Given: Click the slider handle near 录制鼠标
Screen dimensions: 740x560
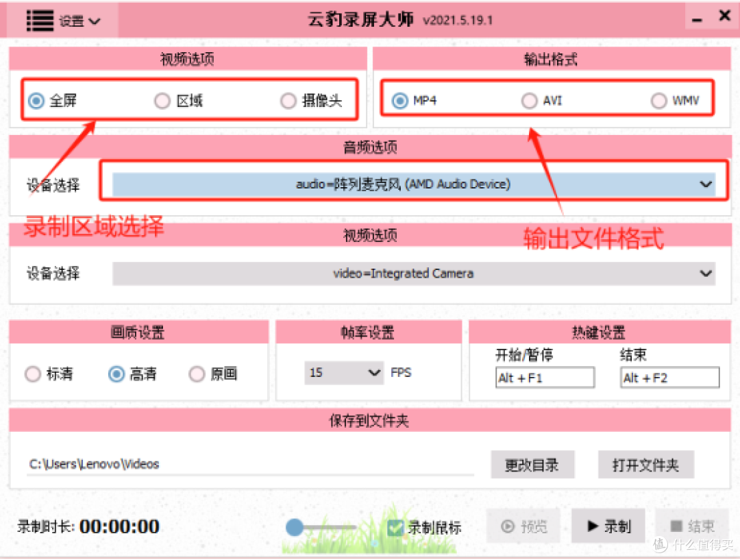Looking at the screenshot, I should tap(295, 527).
